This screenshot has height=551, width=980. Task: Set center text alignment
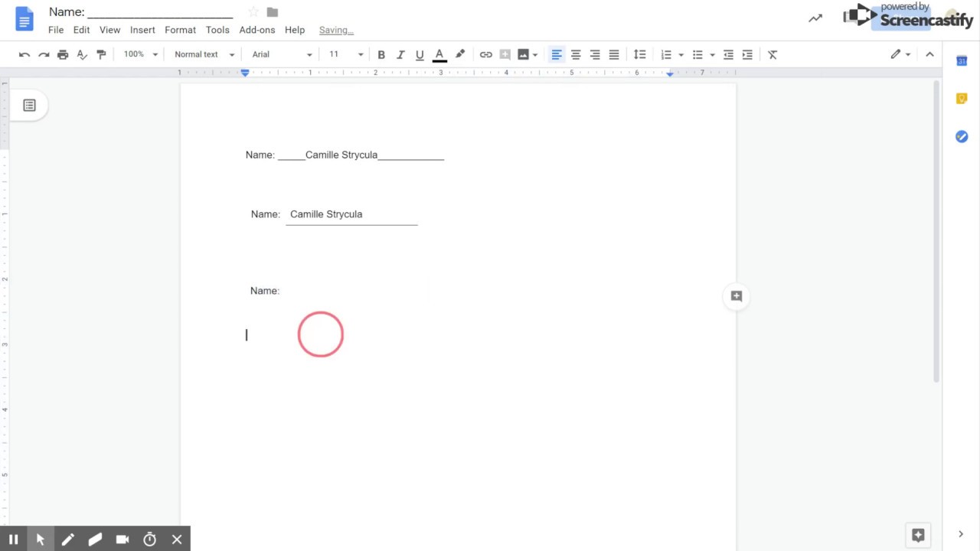[x=576, y=54]
